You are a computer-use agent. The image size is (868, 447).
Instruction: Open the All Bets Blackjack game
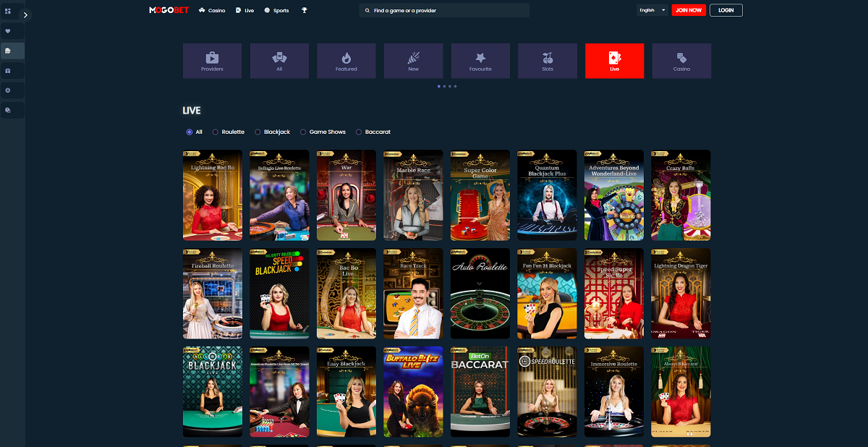tap(213, 391)
